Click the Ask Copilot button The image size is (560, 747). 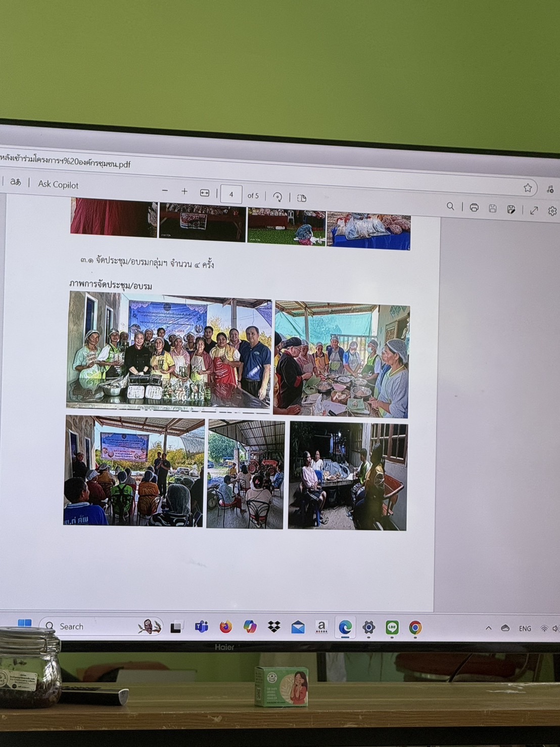coord(58,185)
